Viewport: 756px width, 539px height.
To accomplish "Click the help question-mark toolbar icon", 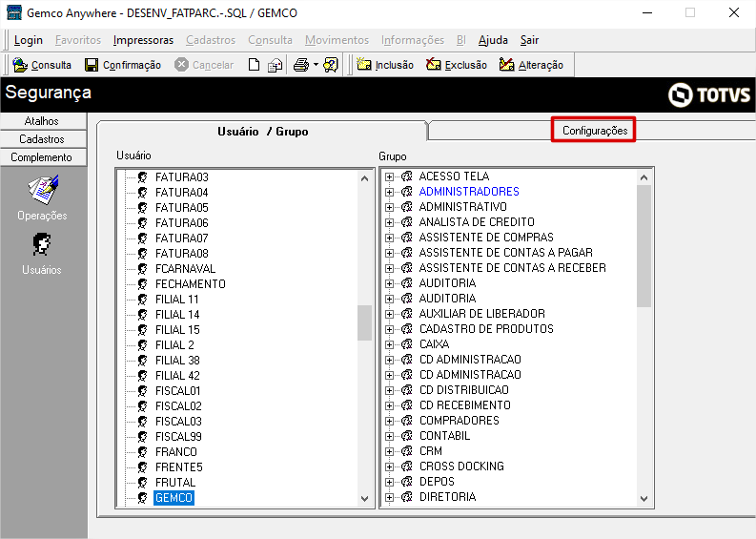I will point(331,65).
